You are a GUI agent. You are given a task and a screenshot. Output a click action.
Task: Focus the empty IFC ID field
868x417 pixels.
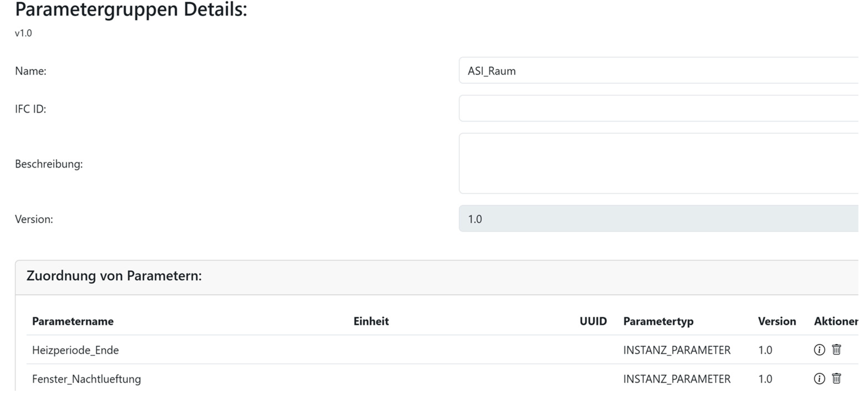pos(657,108)
